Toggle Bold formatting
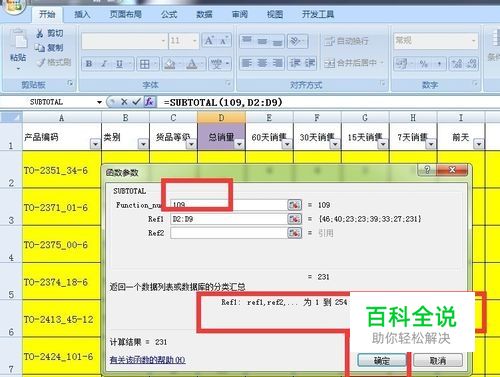The image size is (500, 377). coord(89,63)
